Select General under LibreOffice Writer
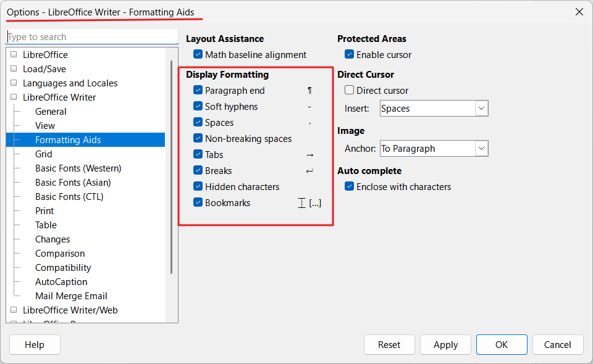The image size is (593, 364). click(x=51, y=112)
